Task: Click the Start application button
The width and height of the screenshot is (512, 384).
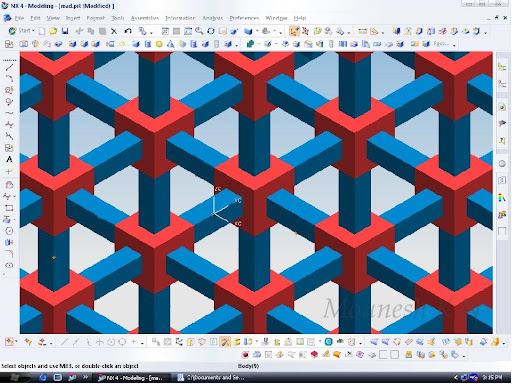Action: pos(20,31)
